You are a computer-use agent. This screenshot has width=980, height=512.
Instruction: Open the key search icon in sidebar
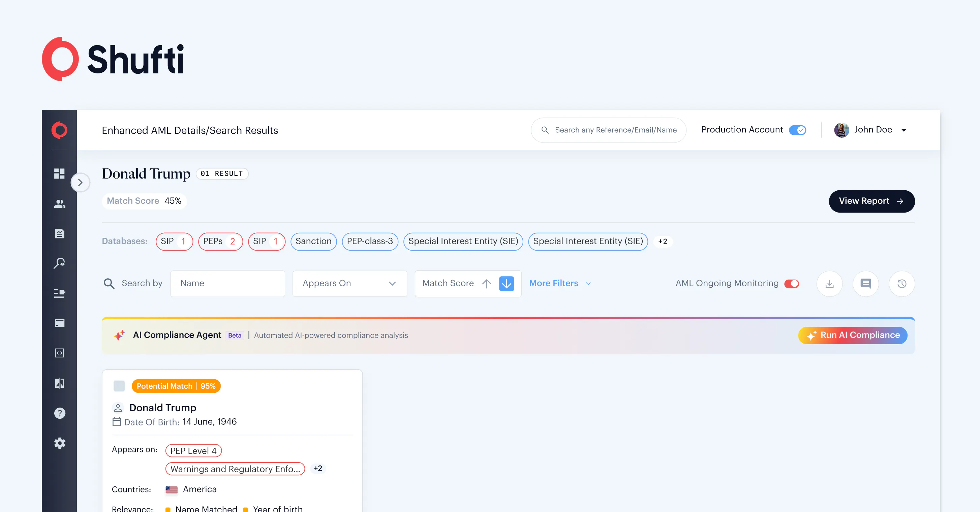(59, 263)
